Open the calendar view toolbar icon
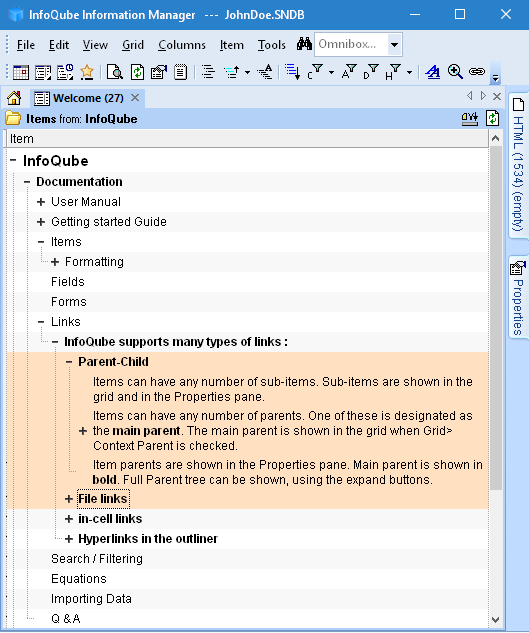 pyautogui.click(x=21, y=73)
